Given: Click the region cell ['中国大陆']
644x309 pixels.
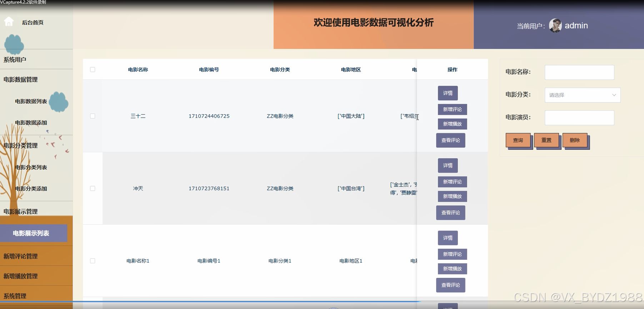Looking at the screenshot, I should (351, 116).
